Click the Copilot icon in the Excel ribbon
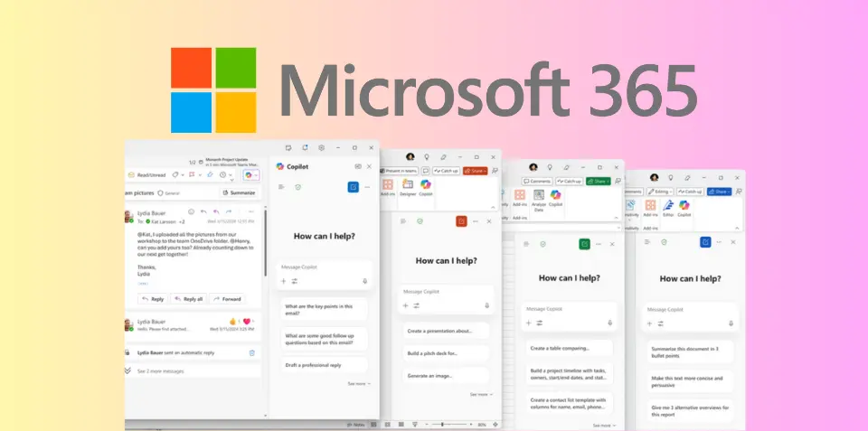Viewport: 868px width, 431px height. pyautogui.click(x=556, y=198)
